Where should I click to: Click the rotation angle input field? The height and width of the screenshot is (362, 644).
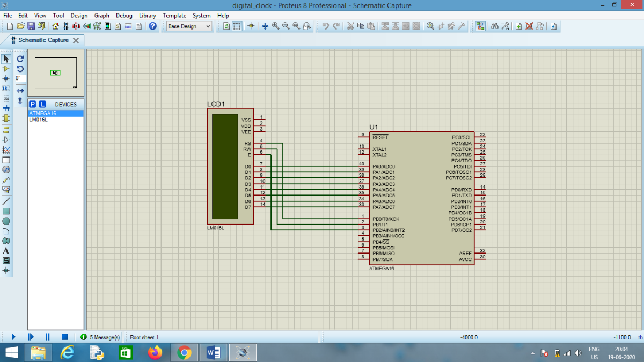click(20, 78)
